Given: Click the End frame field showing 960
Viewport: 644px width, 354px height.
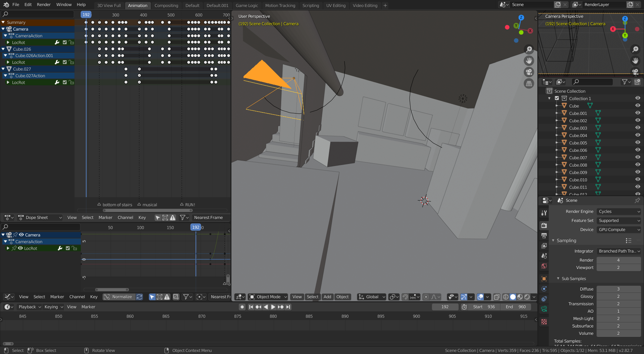Looking at the screenshot, I should (x=516, y=307).
